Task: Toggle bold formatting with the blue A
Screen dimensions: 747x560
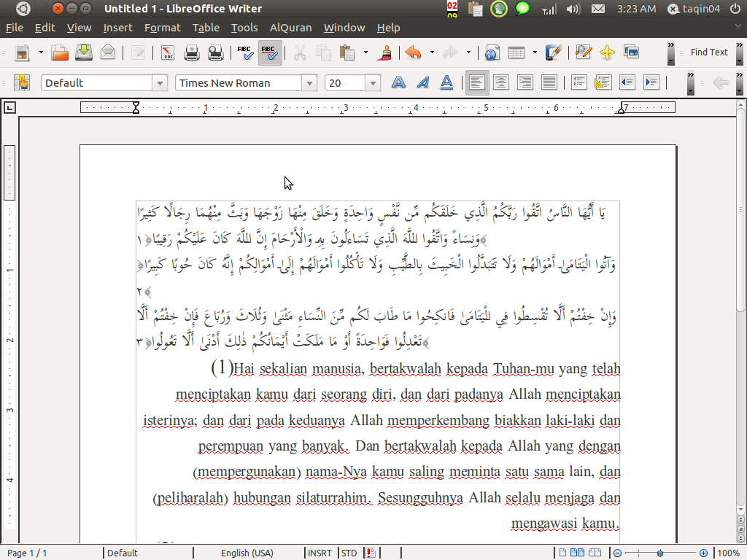Action: [398, 82]
